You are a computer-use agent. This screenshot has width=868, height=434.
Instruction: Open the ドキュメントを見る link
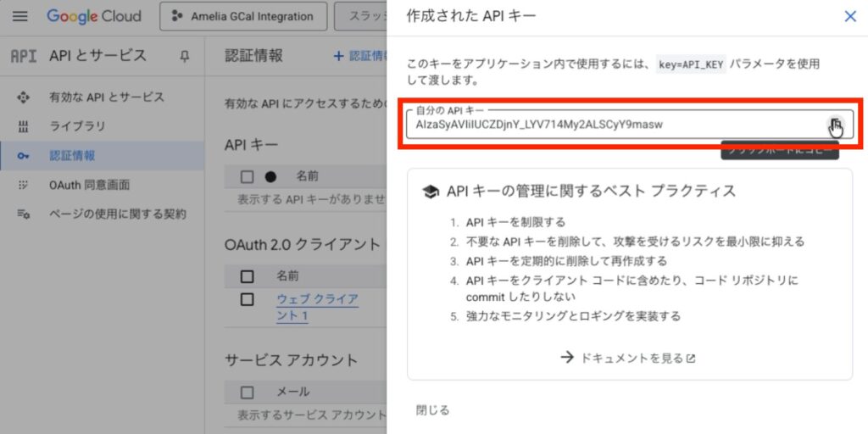pos(628,358)
